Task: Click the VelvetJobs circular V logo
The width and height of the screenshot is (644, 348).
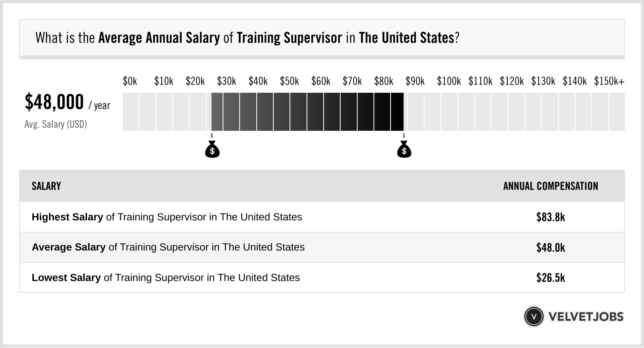Action: click(533, 317)
